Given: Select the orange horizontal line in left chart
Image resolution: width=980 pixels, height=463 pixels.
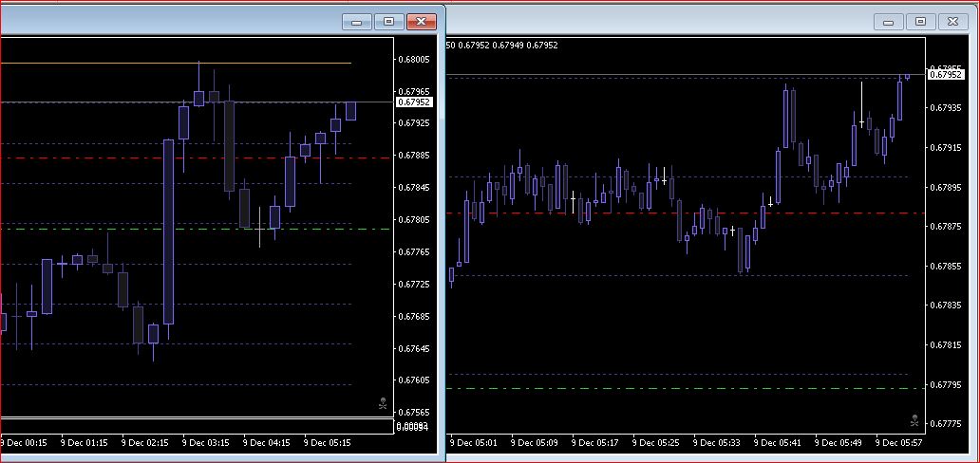Looking at the screenshot, I should tap(175, 64).
